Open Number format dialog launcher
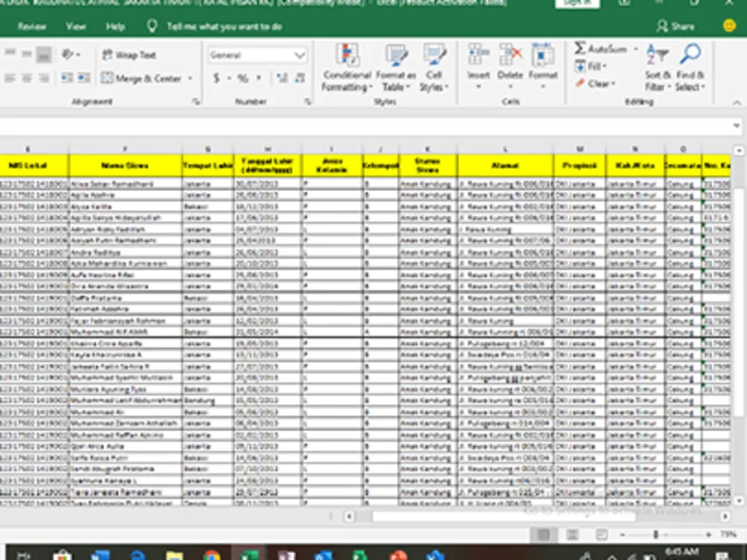Screen dimensions: 747x560 pyautogui.click(x=308, y=102)
